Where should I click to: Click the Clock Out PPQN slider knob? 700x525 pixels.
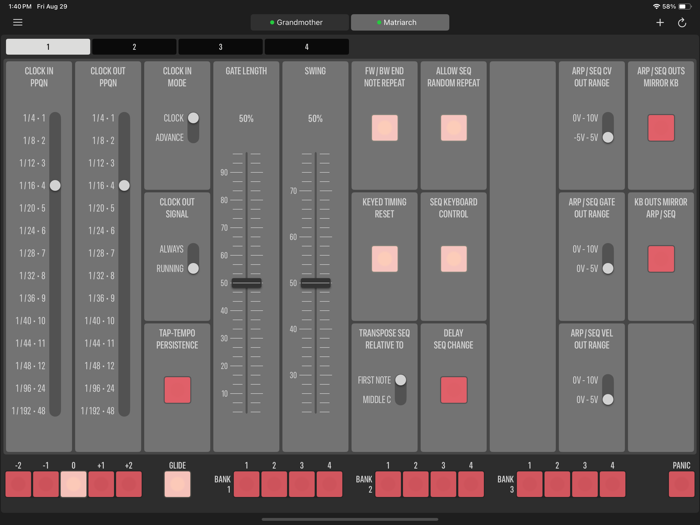pos(124,185)
